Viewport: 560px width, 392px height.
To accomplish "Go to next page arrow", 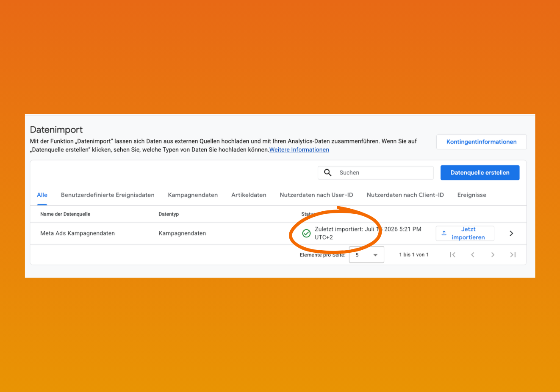I will point(493,254).
